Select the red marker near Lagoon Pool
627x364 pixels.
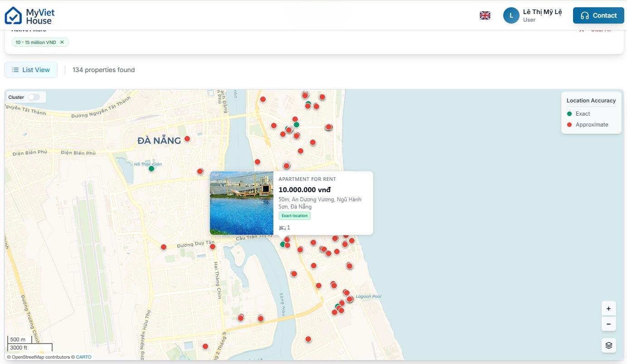[350, 299]
